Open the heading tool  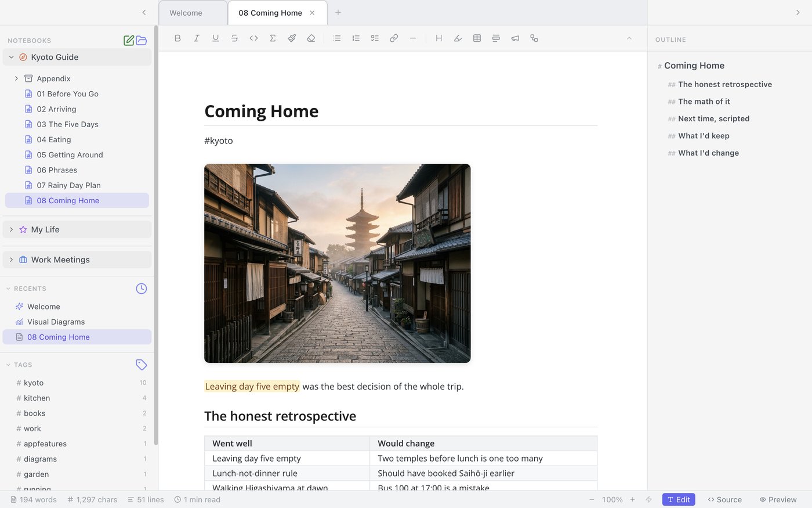(439, 38)
